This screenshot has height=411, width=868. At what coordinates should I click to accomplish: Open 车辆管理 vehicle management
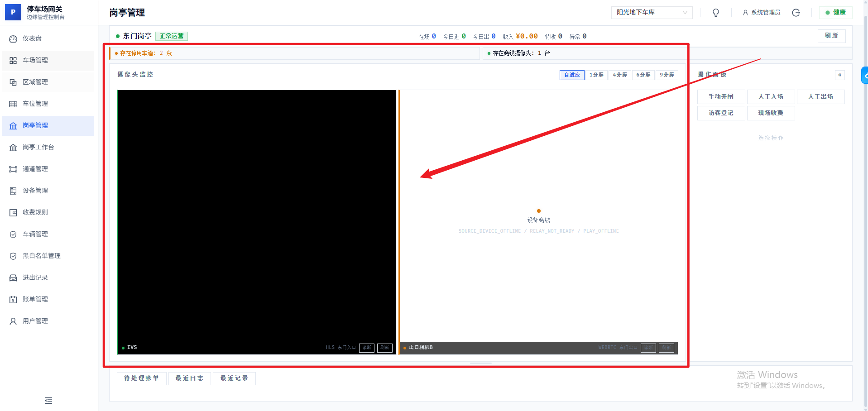coord(35,234)
